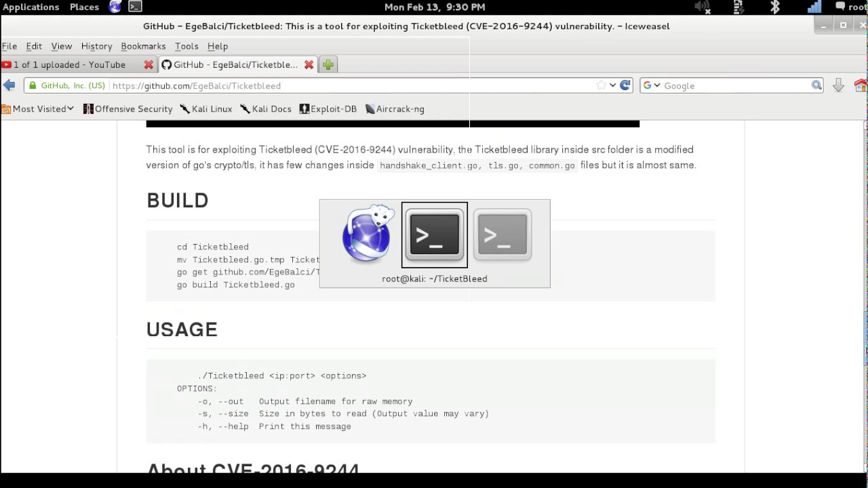Open the search engine selector dropdown

(x=651, y=85)
